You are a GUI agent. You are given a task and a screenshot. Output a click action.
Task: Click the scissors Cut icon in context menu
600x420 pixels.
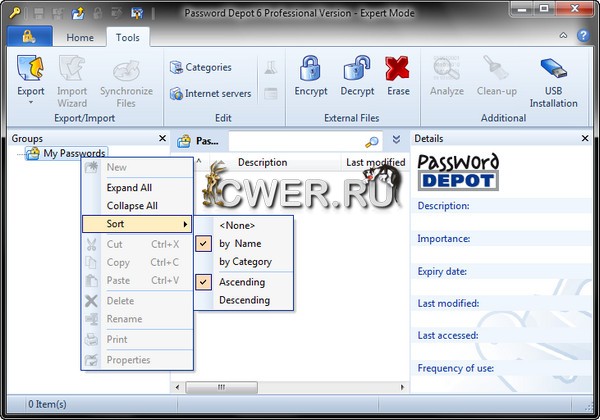click(x=91, y=244)
